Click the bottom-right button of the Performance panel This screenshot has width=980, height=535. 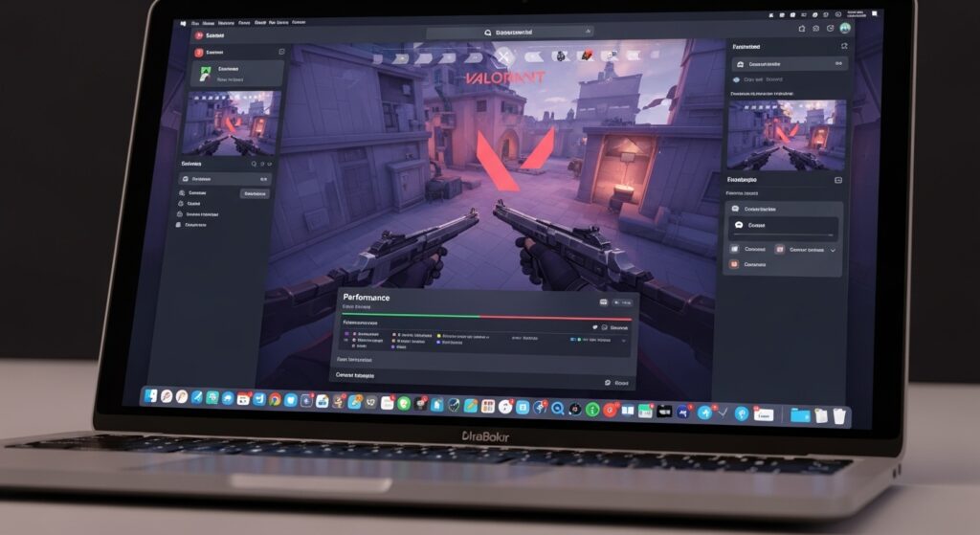(617, 383)
